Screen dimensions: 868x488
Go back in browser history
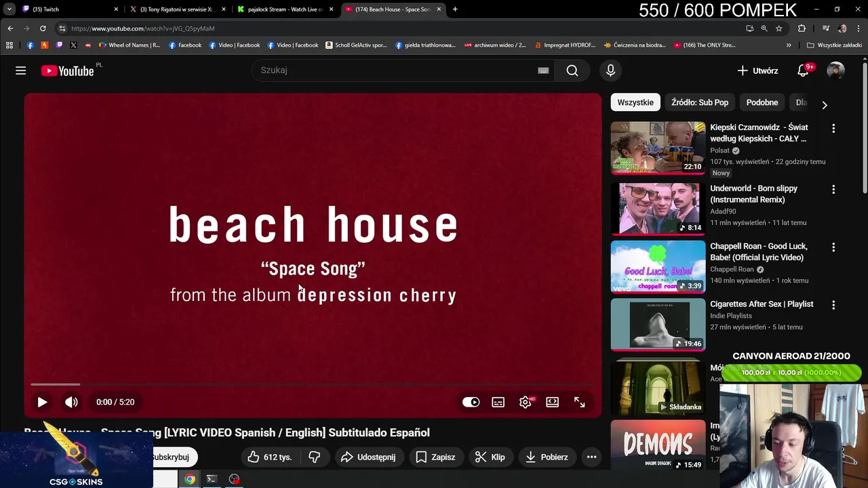pos(10,28)
